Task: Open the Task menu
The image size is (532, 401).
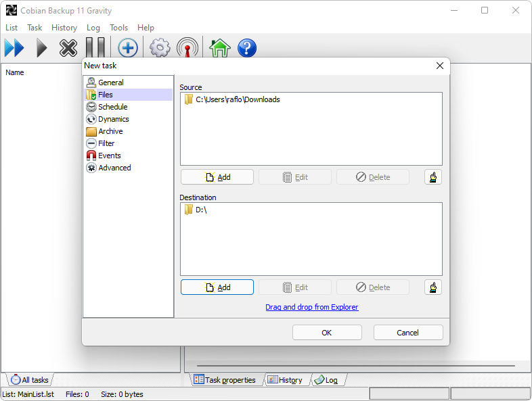Action: pos(35,28)
